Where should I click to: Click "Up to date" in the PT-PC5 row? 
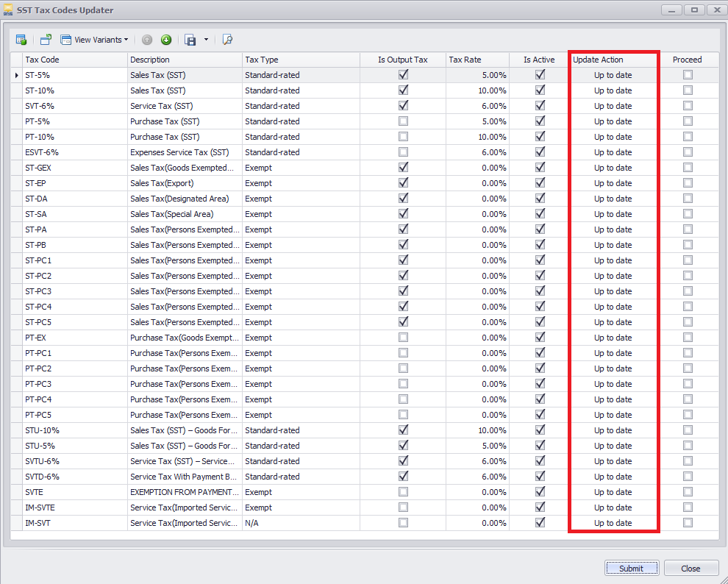point(613,415)
